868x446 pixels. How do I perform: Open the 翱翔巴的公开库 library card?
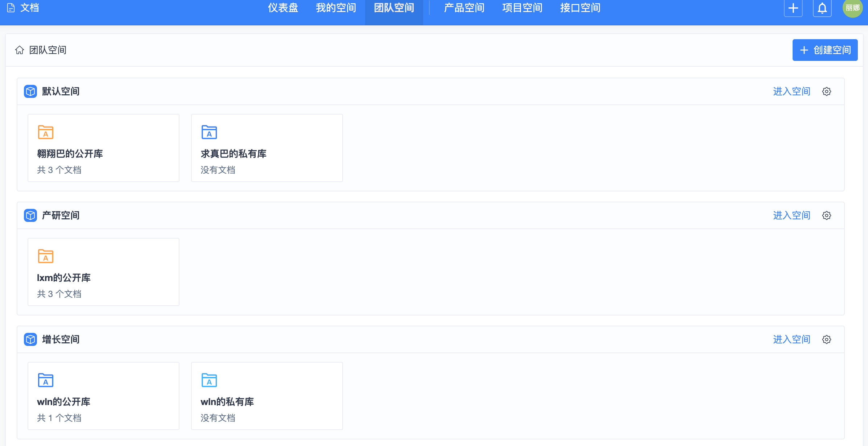(104, 148)
